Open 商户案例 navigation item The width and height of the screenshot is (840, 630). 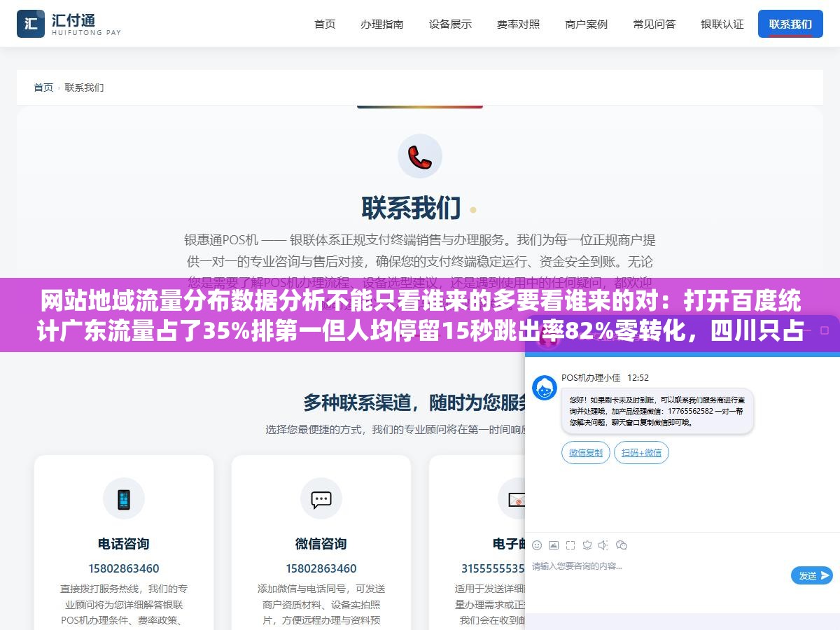pos(587,24)
